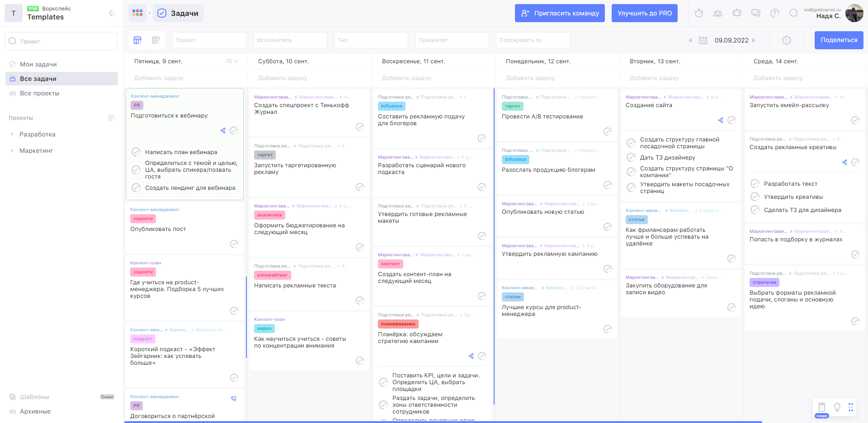Complete 'Провести A/B тестирование' task
868x423 pixels.
coord(608,132)
